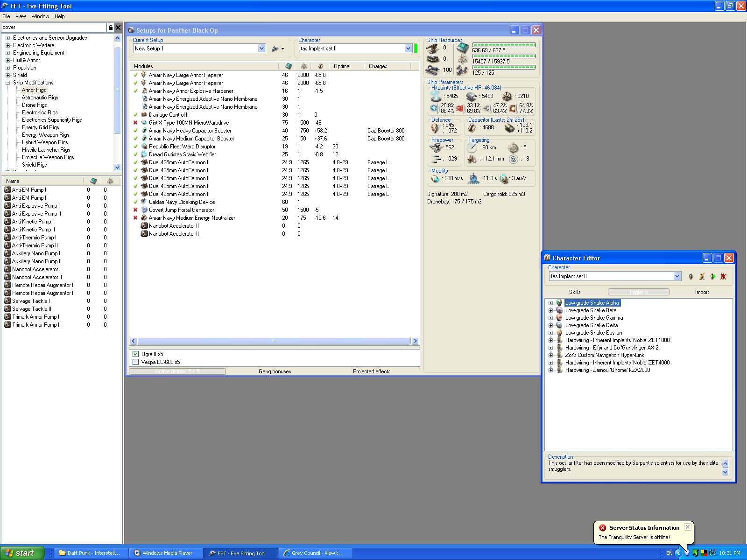
Task: Check the Vespa EC-600 x5 drones checkbox
Action: (x=136, y=362)
